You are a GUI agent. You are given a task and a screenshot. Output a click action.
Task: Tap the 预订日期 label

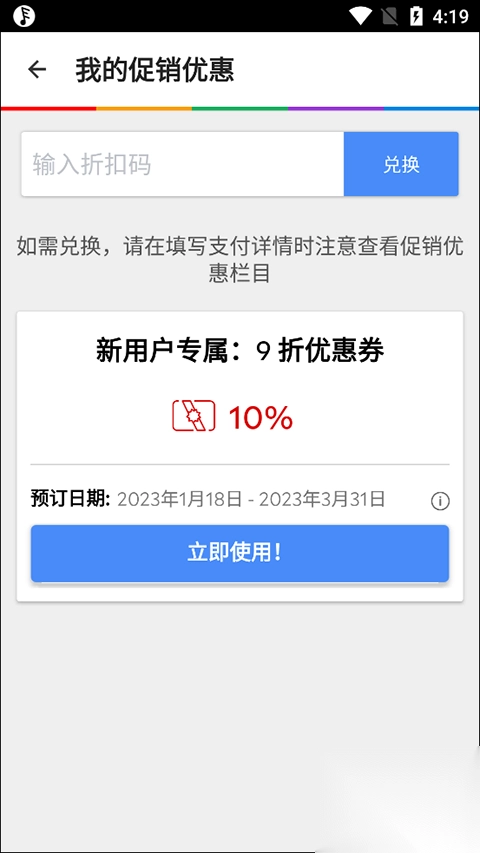point(70,499)
